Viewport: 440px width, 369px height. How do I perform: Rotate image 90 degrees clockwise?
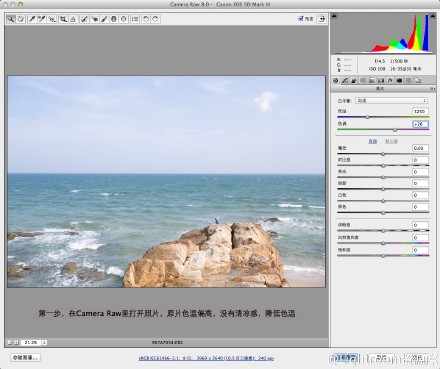tap(155, 19)
